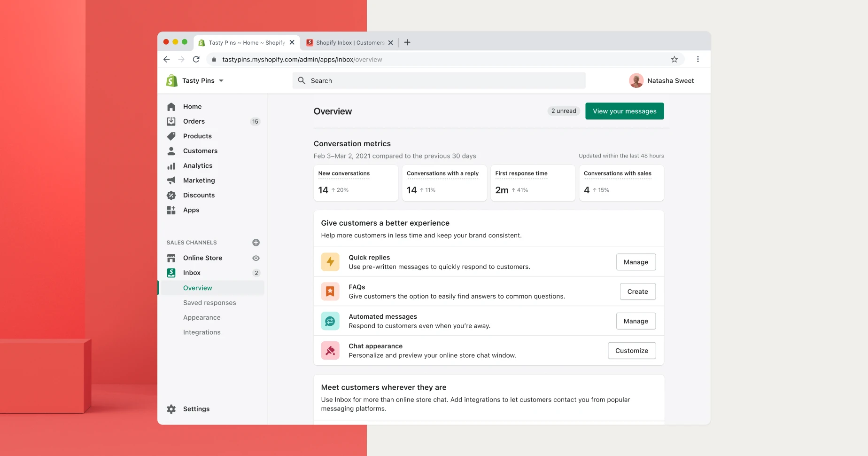This screenshot has width=868, height=456.
Task: Open the Saved responses menu item
Action: coord(209,302)
